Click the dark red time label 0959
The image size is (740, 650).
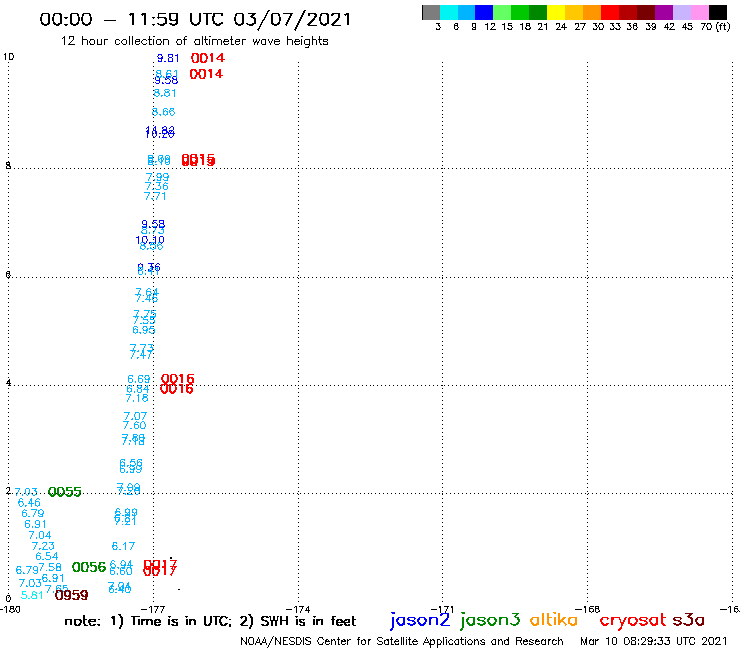[71, 595]
